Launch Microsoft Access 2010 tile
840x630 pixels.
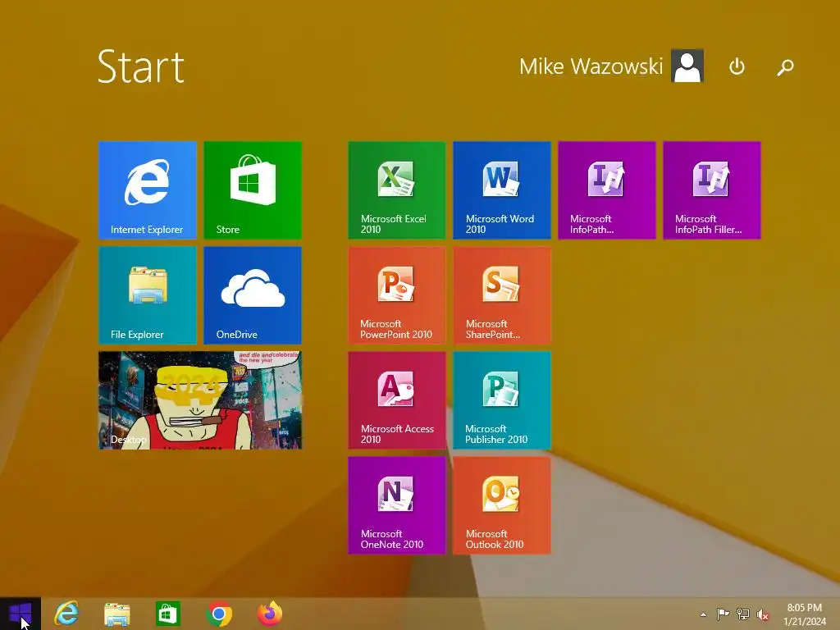coord(396,400)
